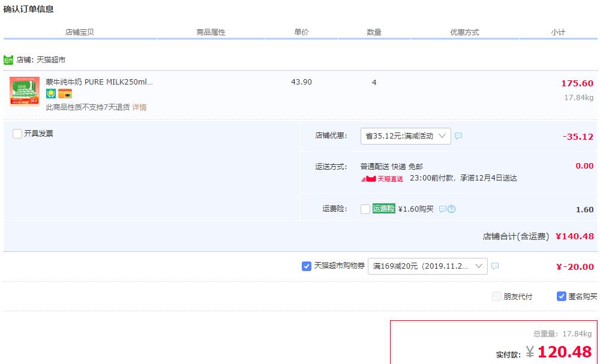Click the discount amount -35.12

tap(578, 137)
